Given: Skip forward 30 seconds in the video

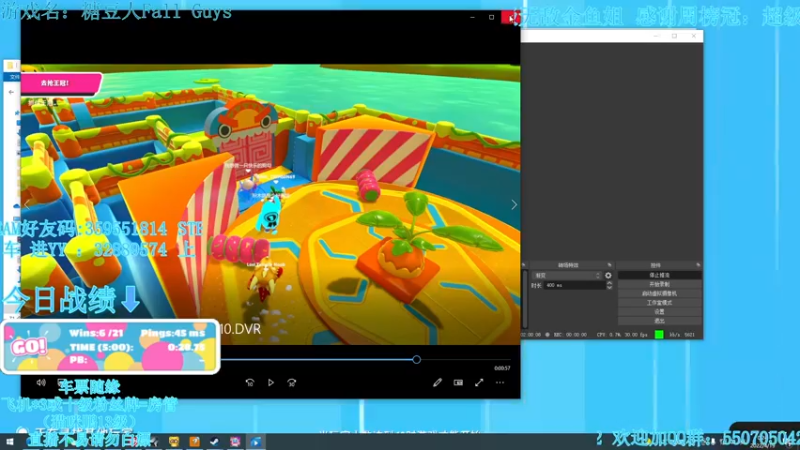Looking at the screenshot, I should (291, 383).
